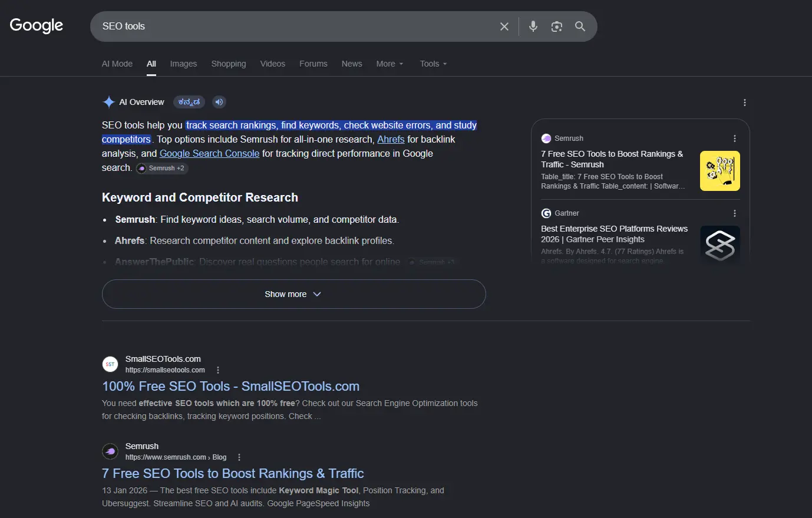Open AI Overview three-dot options menu

(745, 103)
